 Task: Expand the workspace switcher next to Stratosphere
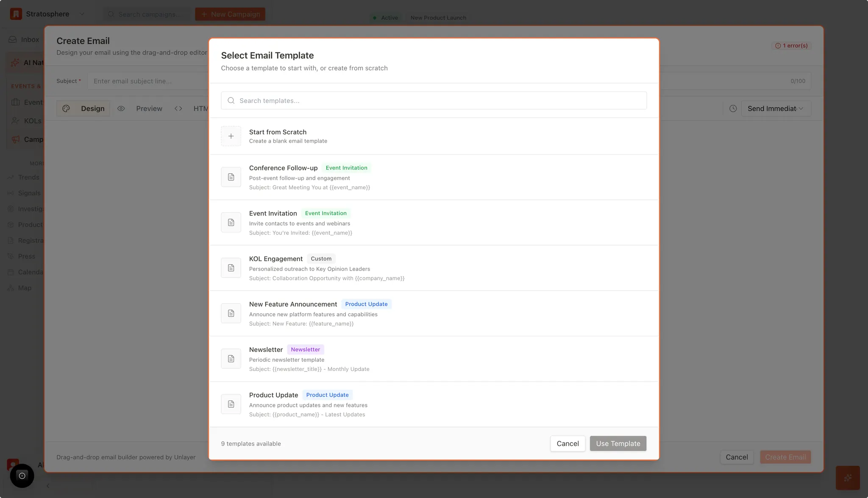pos(82,14)
